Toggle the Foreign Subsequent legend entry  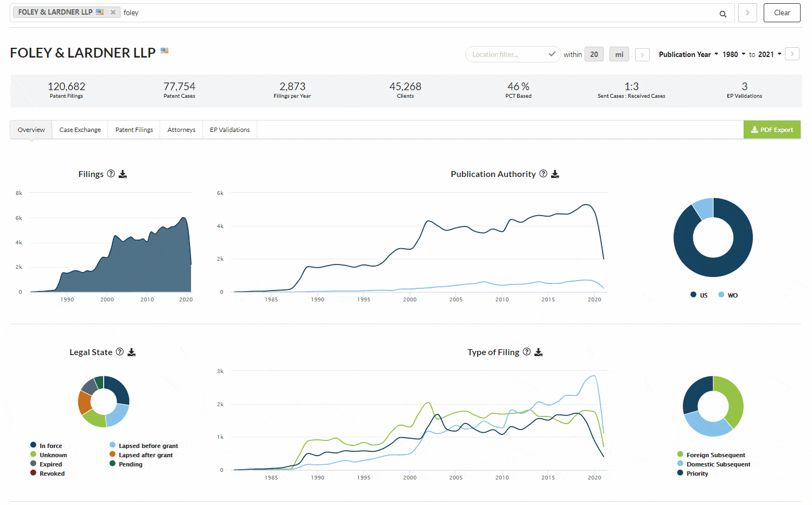pos(711,455)
